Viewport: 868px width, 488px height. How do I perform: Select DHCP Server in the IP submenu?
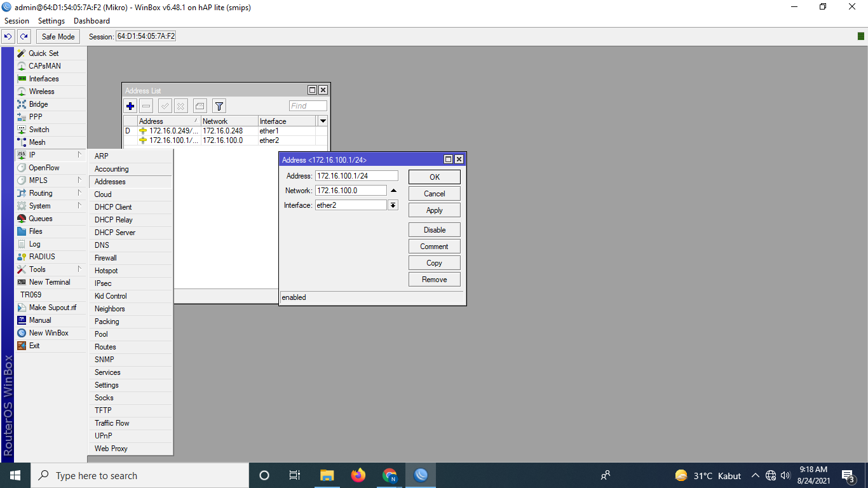[130, 233]
